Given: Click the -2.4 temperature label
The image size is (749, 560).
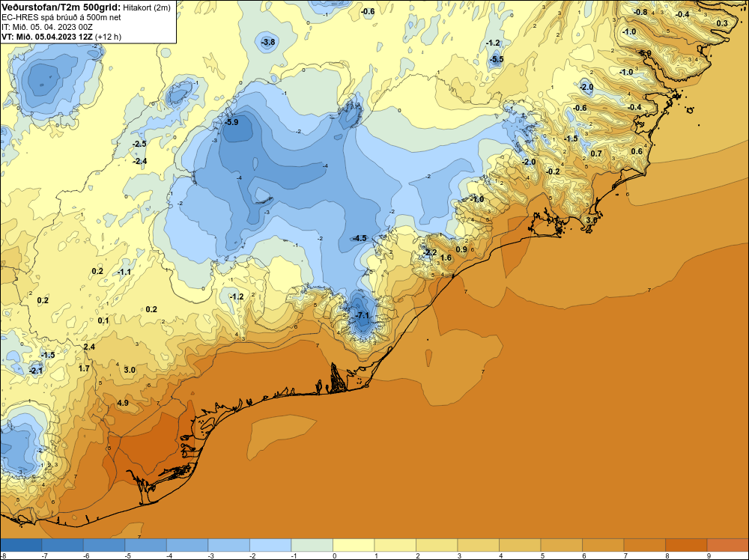Looking at the screenshot, I should pos(140,162).
